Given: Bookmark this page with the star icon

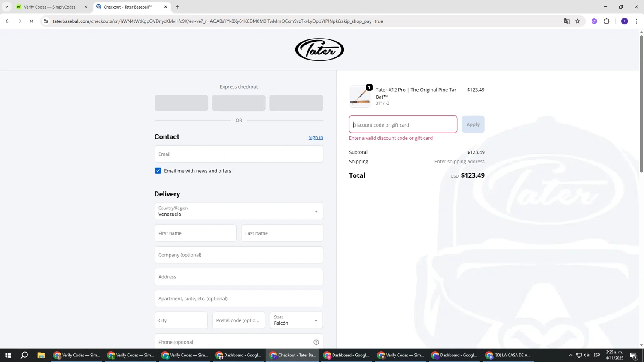Looking at the screenshot, I should click(577, 21).
